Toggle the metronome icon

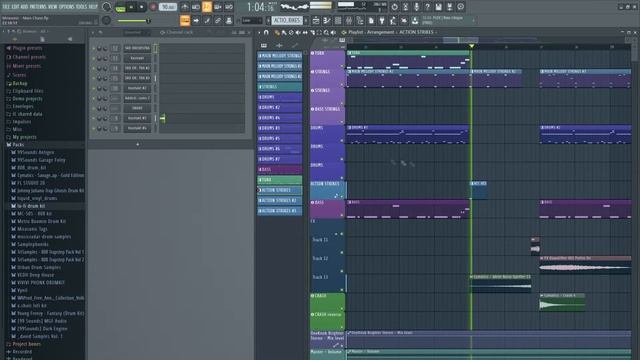pos(184,7)
